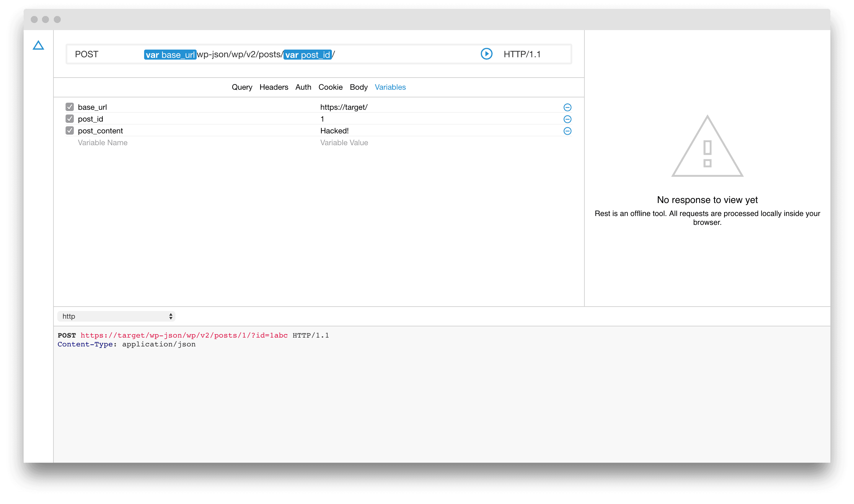The height and width of the screenshot is (504, 854).
Task: Open the Body tab
Action: pos(358,87)
